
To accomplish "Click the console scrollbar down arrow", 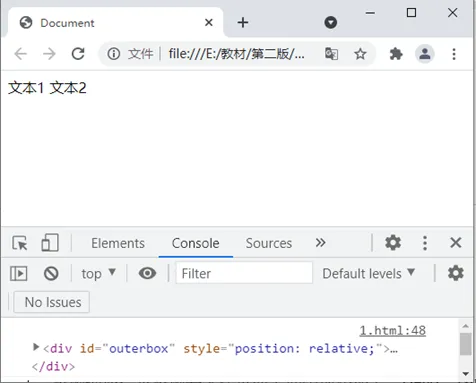I will point(466,374).
